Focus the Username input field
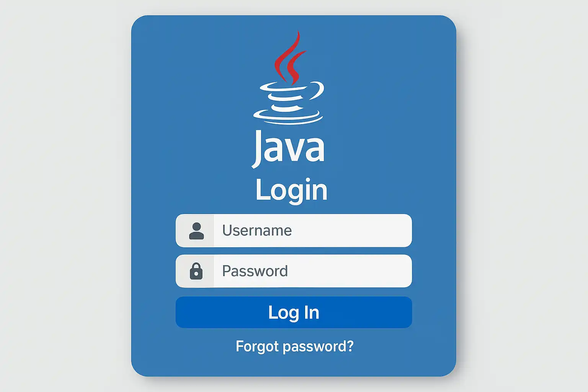 tap(294, 230)
